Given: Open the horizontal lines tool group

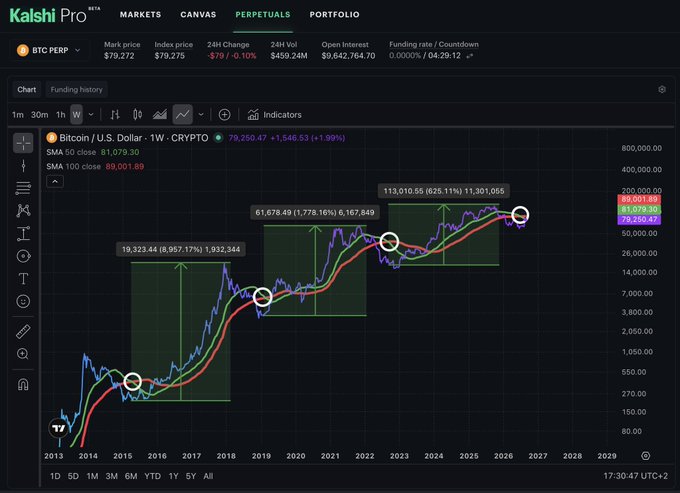Looking at the screenshot, I should click(23, 188).
